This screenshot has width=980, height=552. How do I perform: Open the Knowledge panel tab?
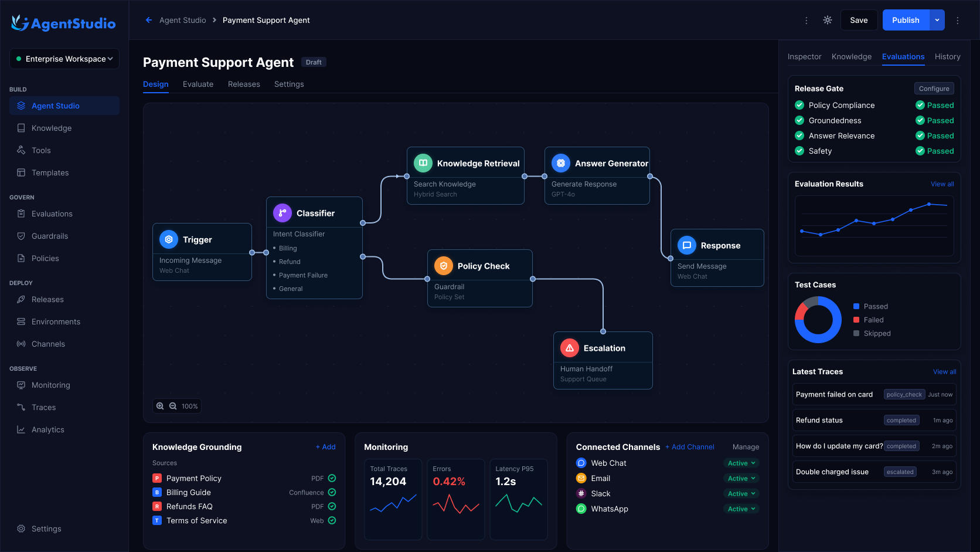pos(851,56)
